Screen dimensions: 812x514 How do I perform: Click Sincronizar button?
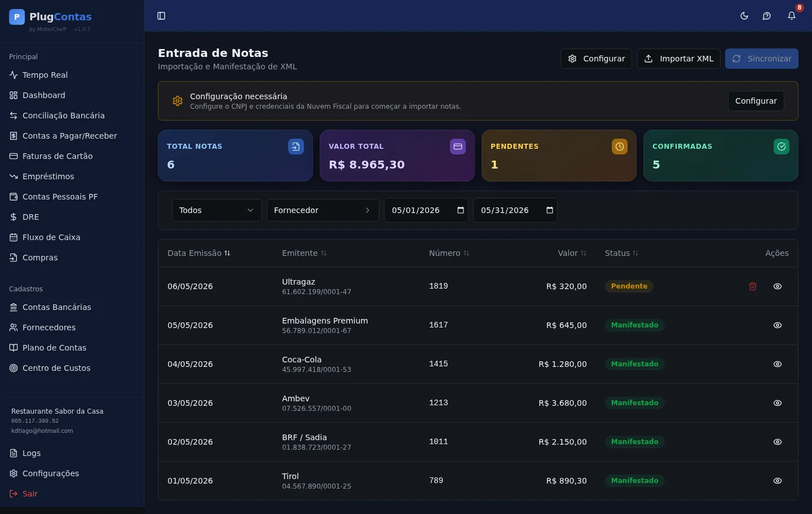(762, 59)
